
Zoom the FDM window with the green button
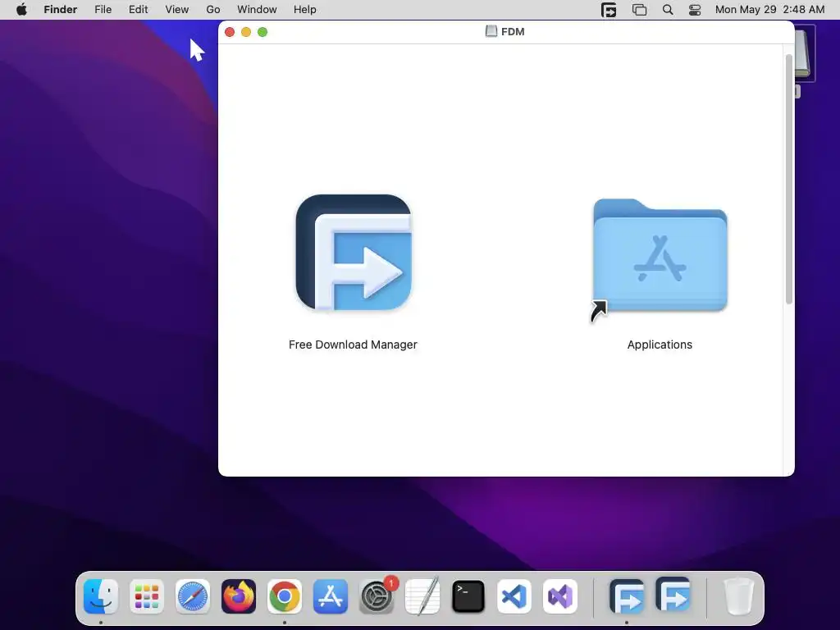pyautogui.click(x=262, y=32)
